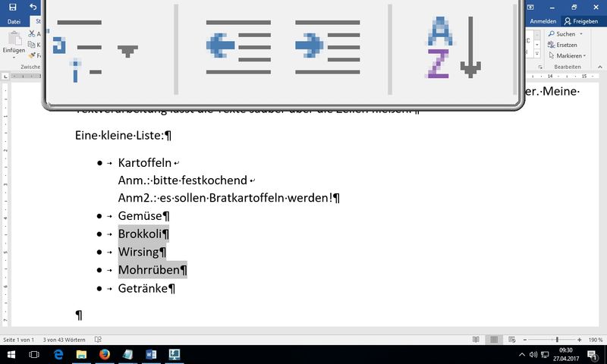607x364 pixels.
Task: Save the document with the floppy disk icon
Action: click(12, 7)
